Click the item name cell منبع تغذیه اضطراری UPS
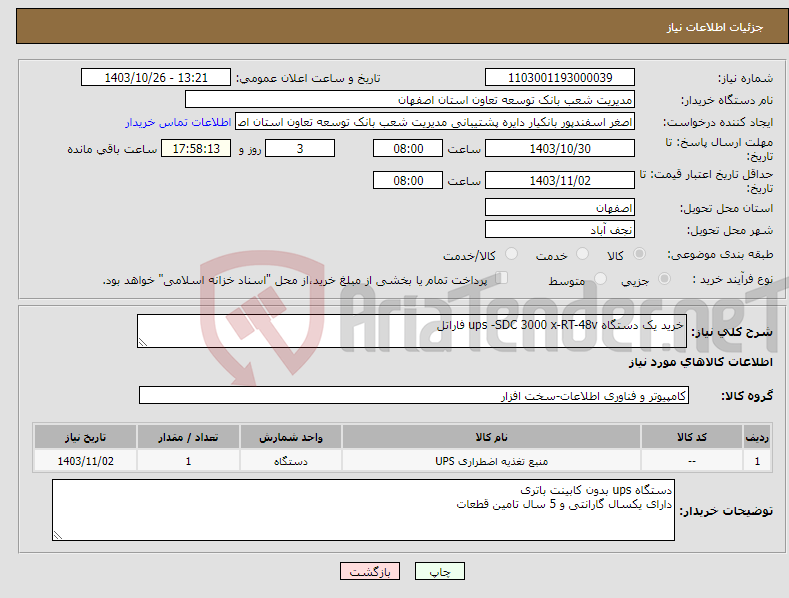 (491, 461)
